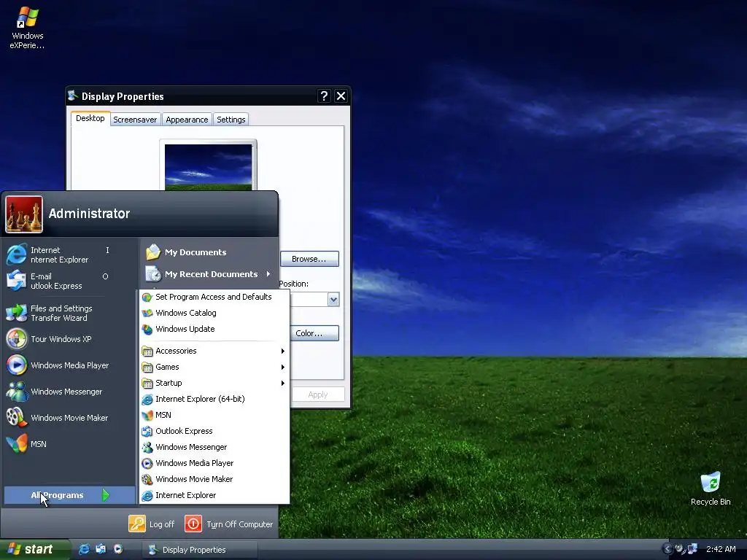Start Files and Settings Transfer Wizard
Image resolution: width=747 pixels, height=560 pixels.
click(x=60, y=313)
